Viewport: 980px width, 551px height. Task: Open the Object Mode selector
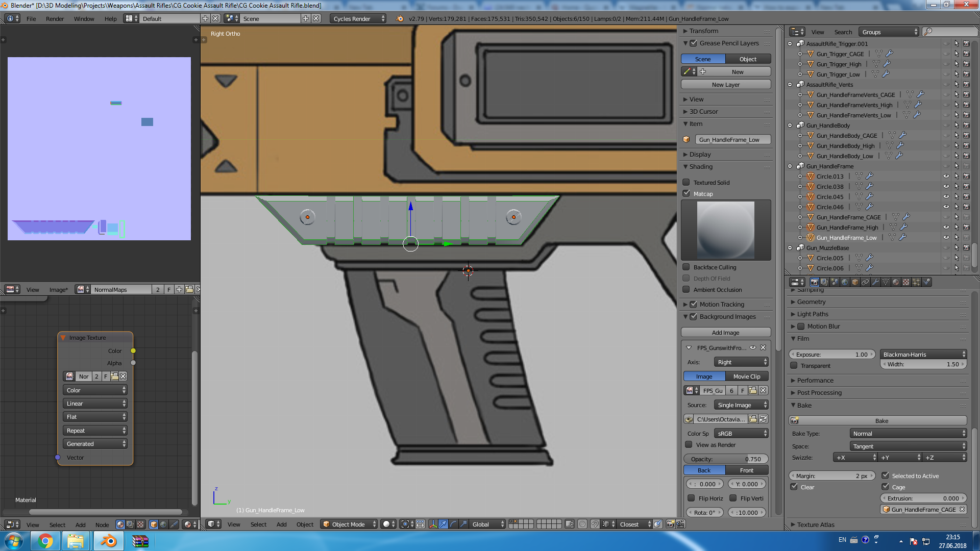pos(349,524)
